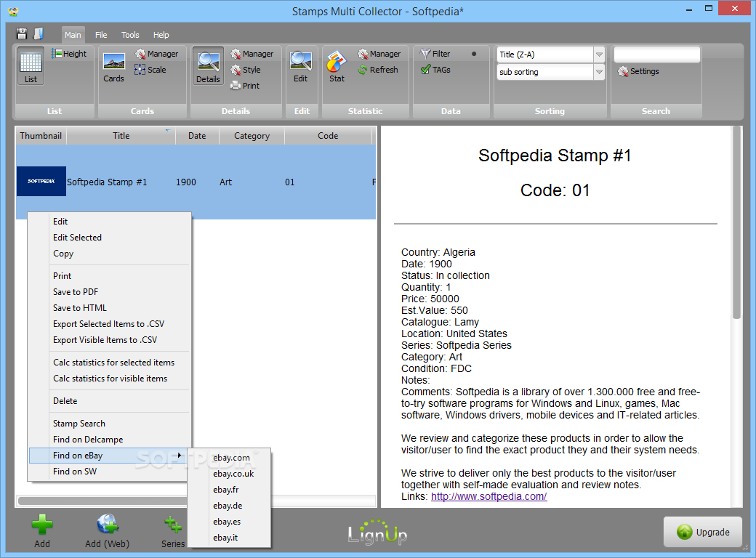Click Print in the Details group
This screenshot has width=756, height=558.
(246, 86)
